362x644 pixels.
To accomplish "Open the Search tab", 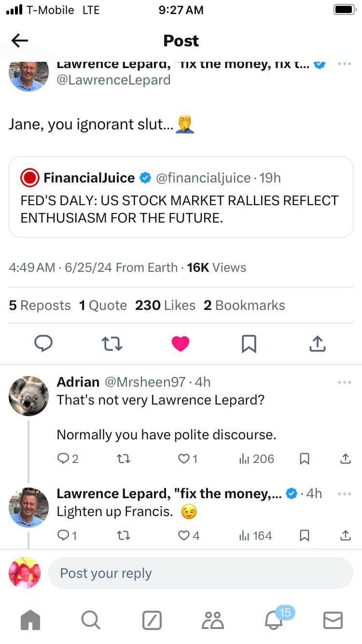I will pyautogui.click(x=91, y=620).
